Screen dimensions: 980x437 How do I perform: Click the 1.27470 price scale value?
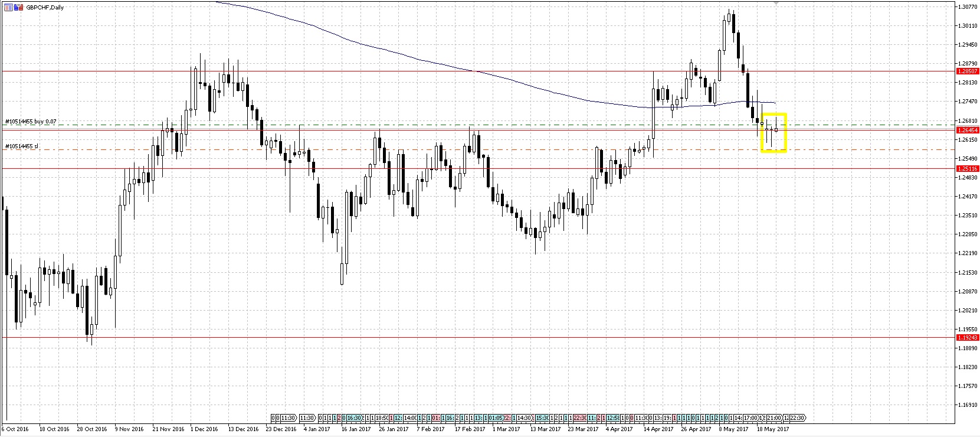tap(967, 102)
